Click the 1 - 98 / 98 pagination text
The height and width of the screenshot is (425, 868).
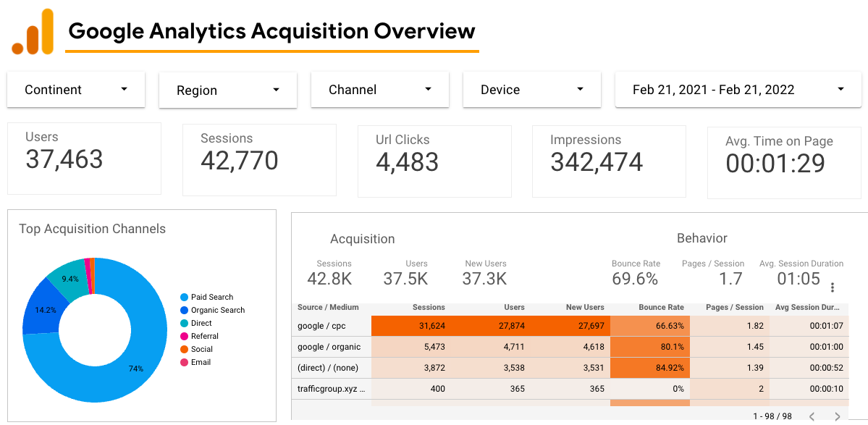772,416
